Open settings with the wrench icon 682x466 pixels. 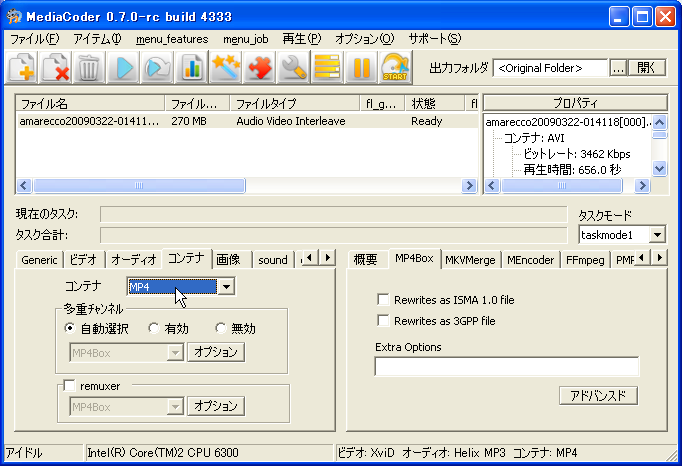point(293,68)
